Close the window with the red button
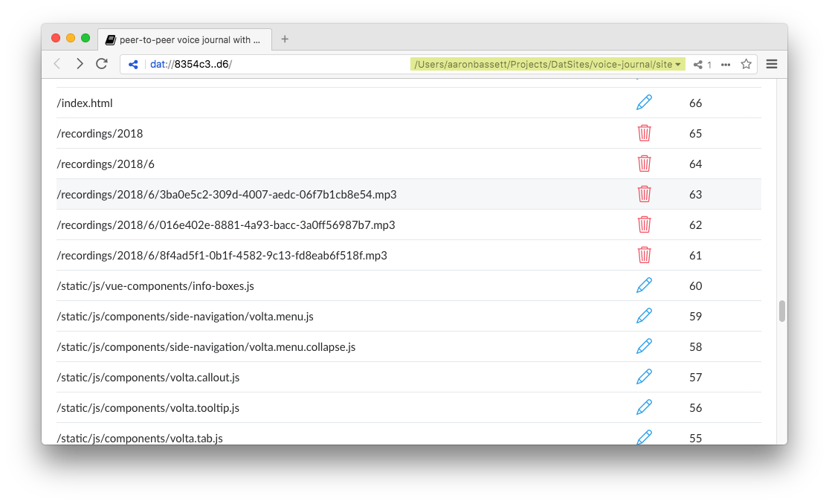The height and width of the screenshot is (504, 829). tap(56, 38)
